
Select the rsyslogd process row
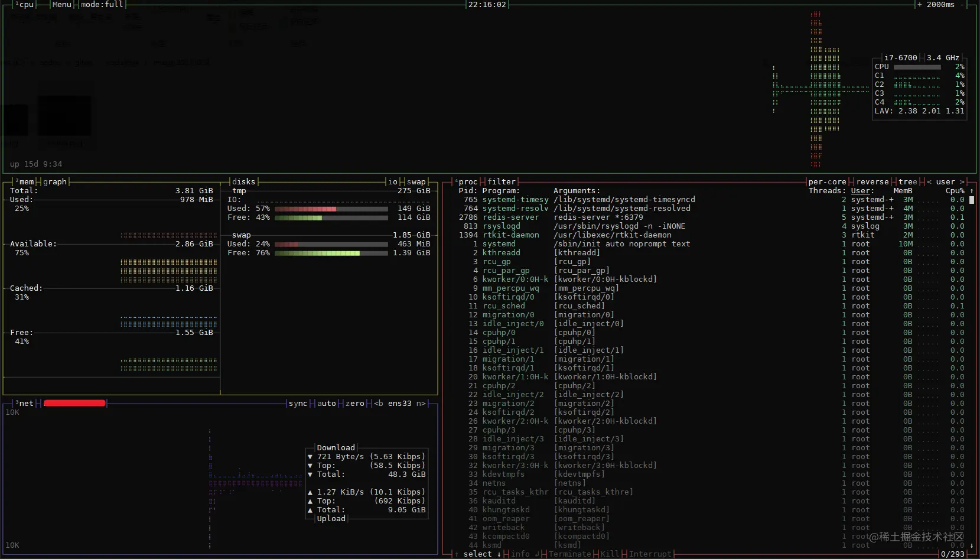point(711,226)
